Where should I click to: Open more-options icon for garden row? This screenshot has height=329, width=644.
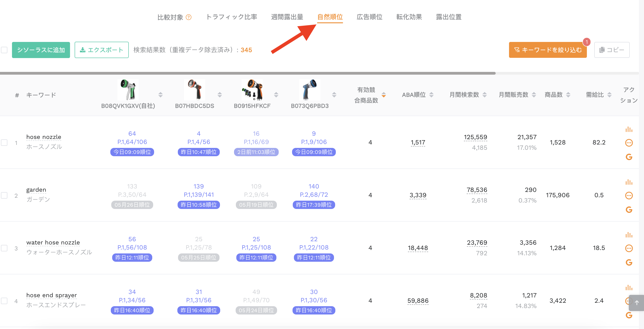tap(629, 196)
